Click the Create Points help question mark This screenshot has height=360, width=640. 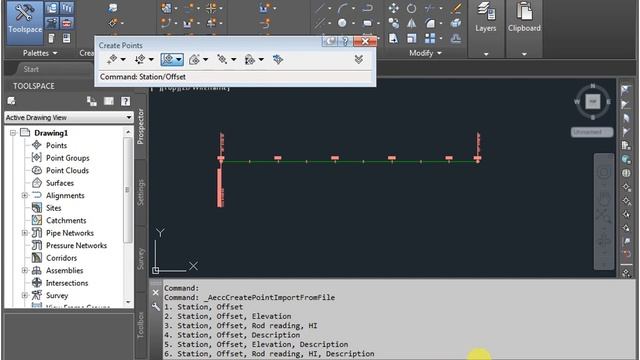(x=345, y=41)
